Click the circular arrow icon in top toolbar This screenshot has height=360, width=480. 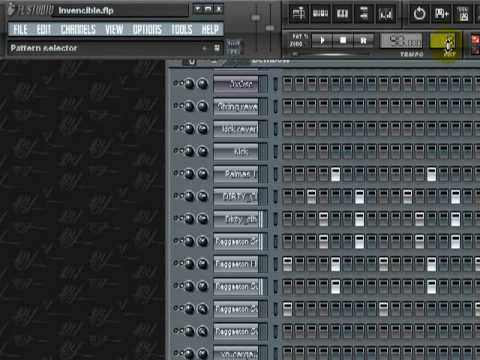point(419,13)
